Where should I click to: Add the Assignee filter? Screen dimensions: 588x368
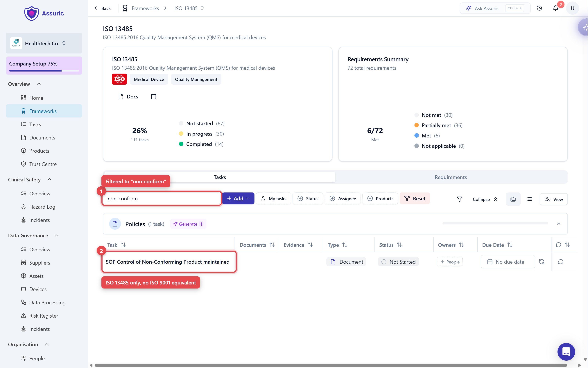[343, 198]
